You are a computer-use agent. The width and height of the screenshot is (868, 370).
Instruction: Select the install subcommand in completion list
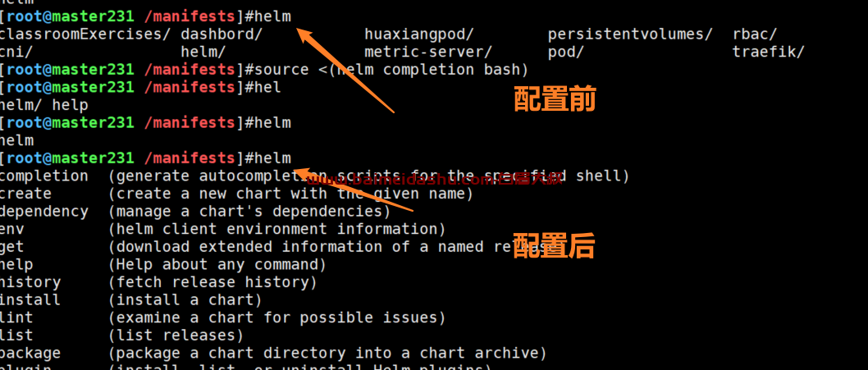[x=30, y=300]
